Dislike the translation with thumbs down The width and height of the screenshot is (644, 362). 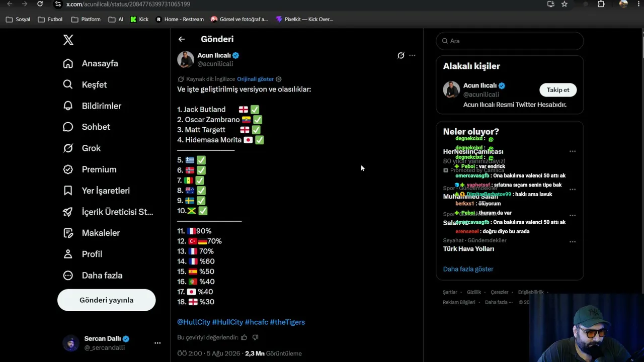(255, 337)
